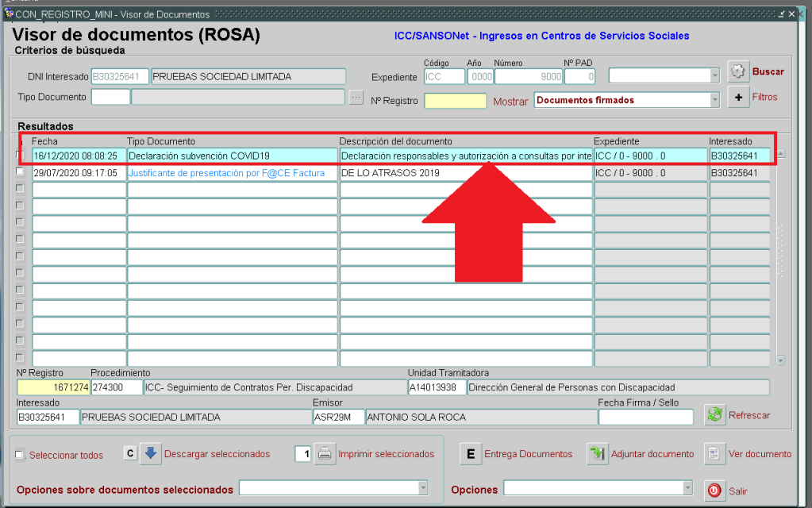Click the results list scrollbar down arrow
The height and width of the screenshot is (508, 812).
[x=780, y=360]
